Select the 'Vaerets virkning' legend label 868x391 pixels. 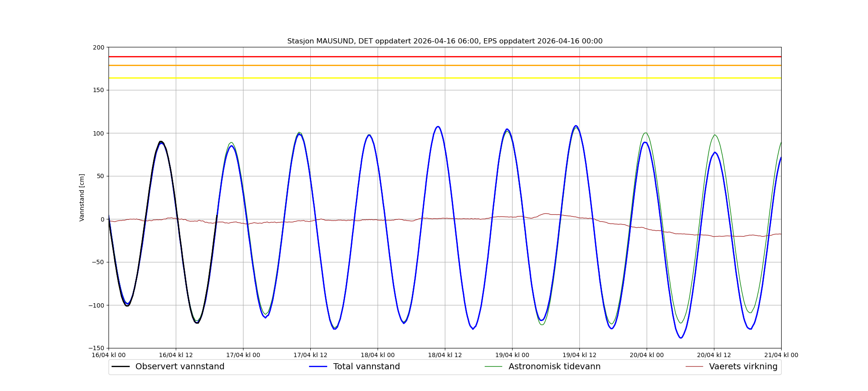tap(743, 367)
